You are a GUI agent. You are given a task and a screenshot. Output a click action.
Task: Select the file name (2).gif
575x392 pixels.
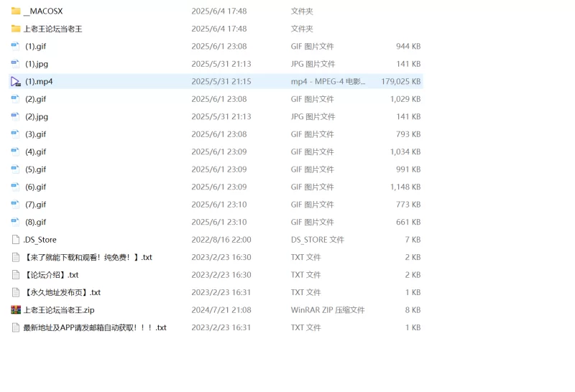[35, 99]
